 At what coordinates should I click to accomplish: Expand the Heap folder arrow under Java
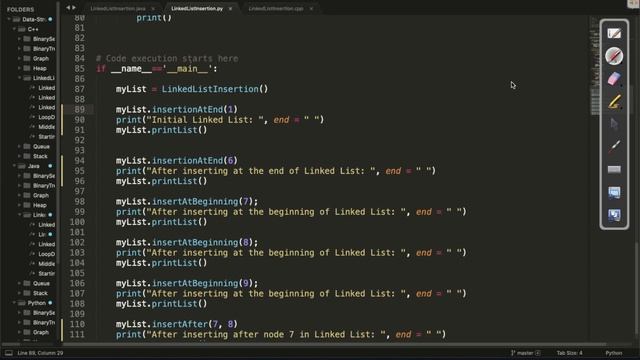click(19, 205)
